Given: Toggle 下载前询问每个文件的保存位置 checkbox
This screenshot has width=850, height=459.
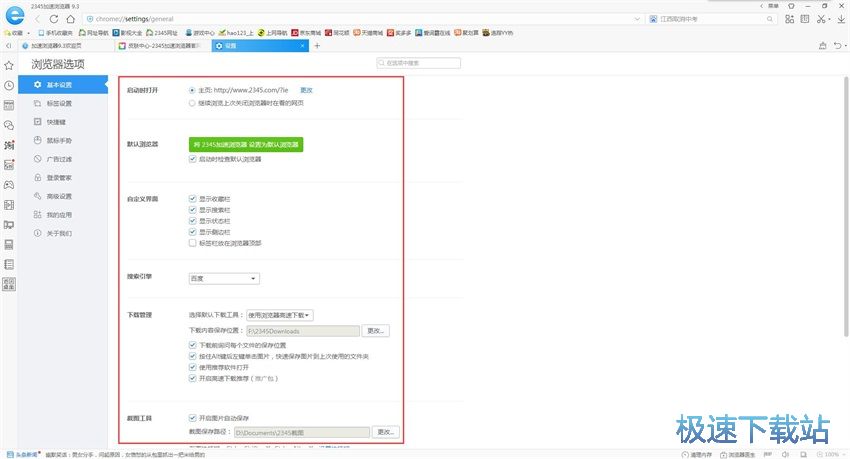Looking at the screenshot, I should click(x=192, y=345).
